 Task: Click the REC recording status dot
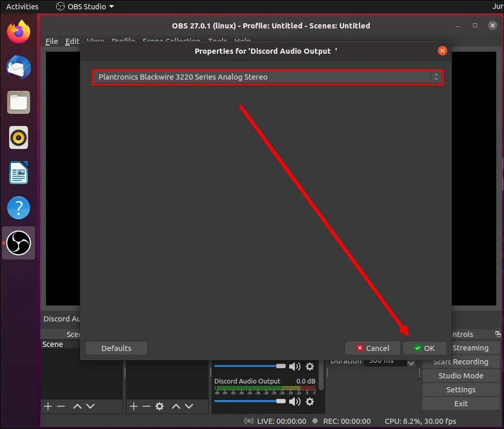[x=315, y=421]
